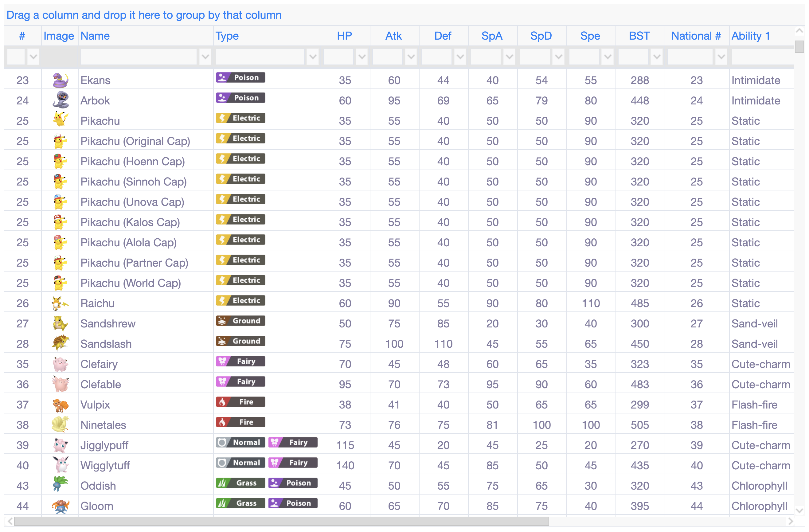
Task: Click Jigglypuff's Normal type badge
Action: 241,442
